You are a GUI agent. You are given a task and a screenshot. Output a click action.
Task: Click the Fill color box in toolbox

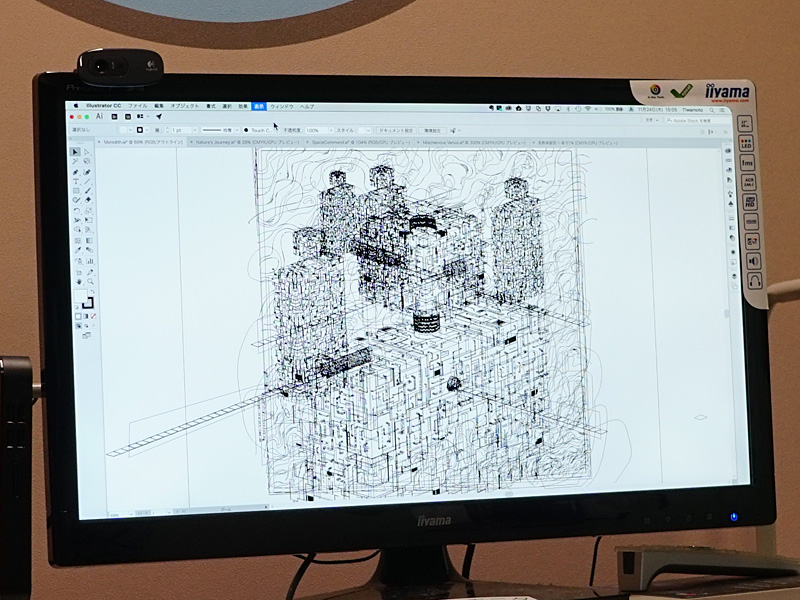click(80, 295)
